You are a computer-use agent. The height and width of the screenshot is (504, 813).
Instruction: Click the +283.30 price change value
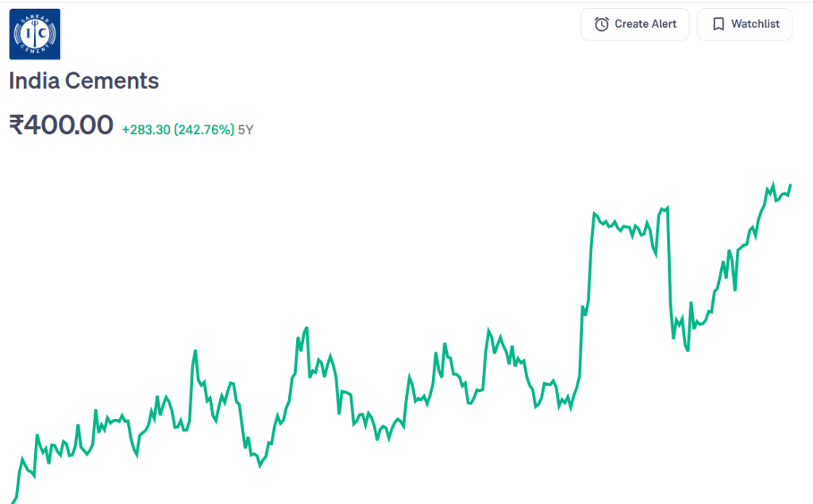pyautogui.click(x=146, y=129)
